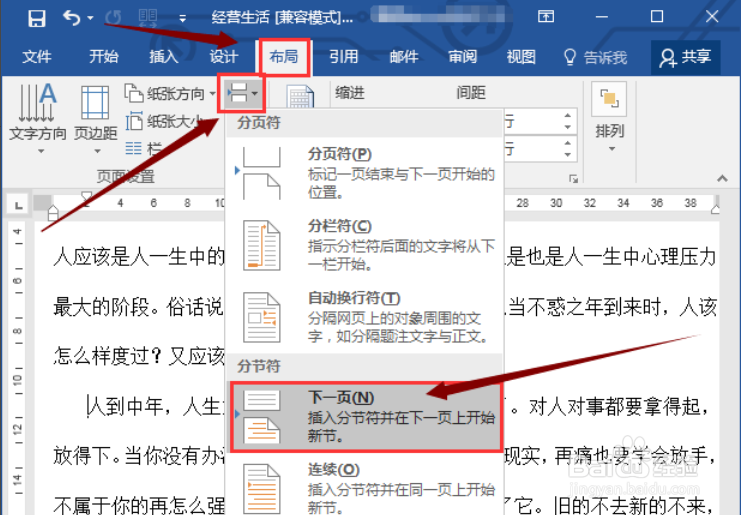
Task: Open the 邮件 tab
Action: point(404,57)
